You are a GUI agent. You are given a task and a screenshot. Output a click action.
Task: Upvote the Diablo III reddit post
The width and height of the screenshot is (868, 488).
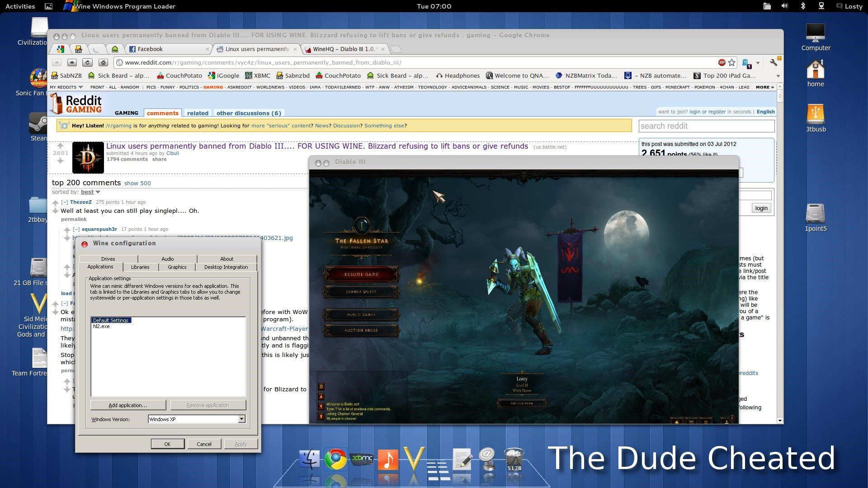pyautogui.click(x=60, y=146)
